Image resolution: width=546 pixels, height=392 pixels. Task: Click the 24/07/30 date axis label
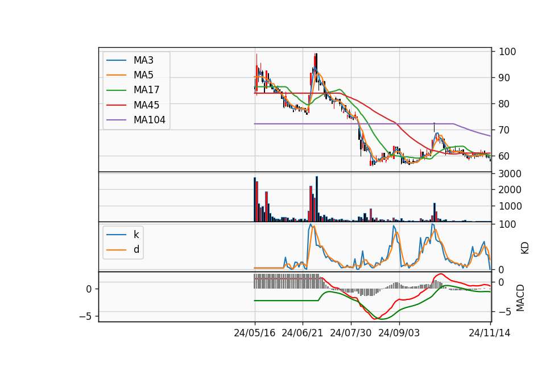351,333
